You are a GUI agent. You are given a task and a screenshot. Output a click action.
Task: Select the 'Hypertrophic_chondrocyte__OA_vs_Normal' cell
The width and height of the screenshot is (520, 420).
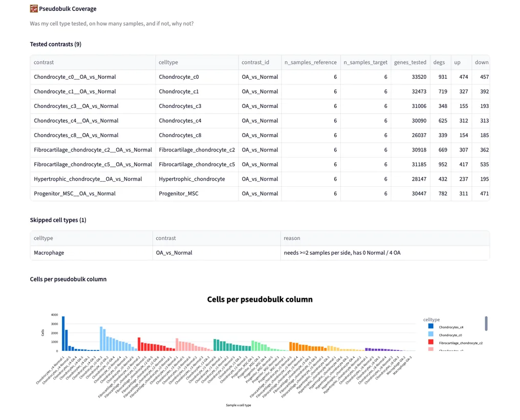pos(93,179)
